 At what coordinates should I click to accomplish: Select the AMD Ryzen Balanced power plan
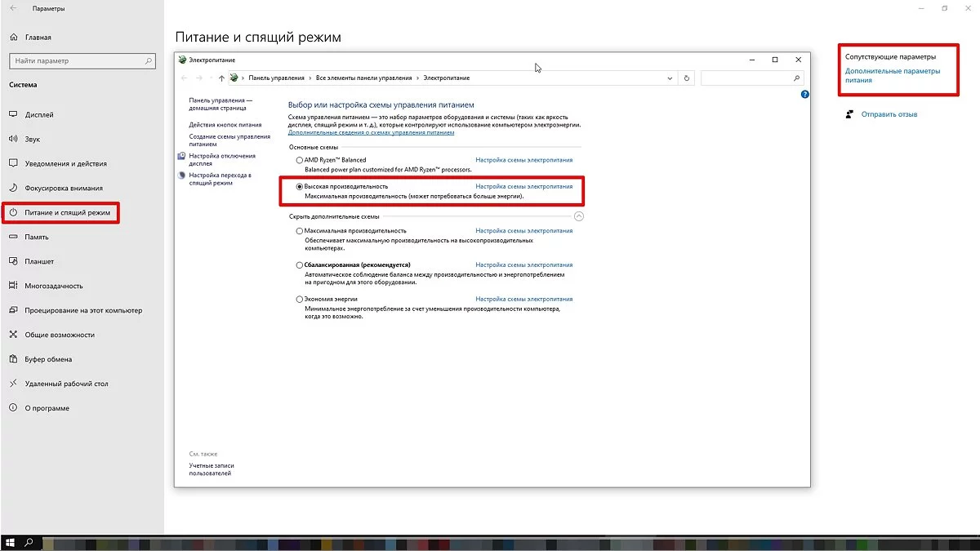click(300, 160)
